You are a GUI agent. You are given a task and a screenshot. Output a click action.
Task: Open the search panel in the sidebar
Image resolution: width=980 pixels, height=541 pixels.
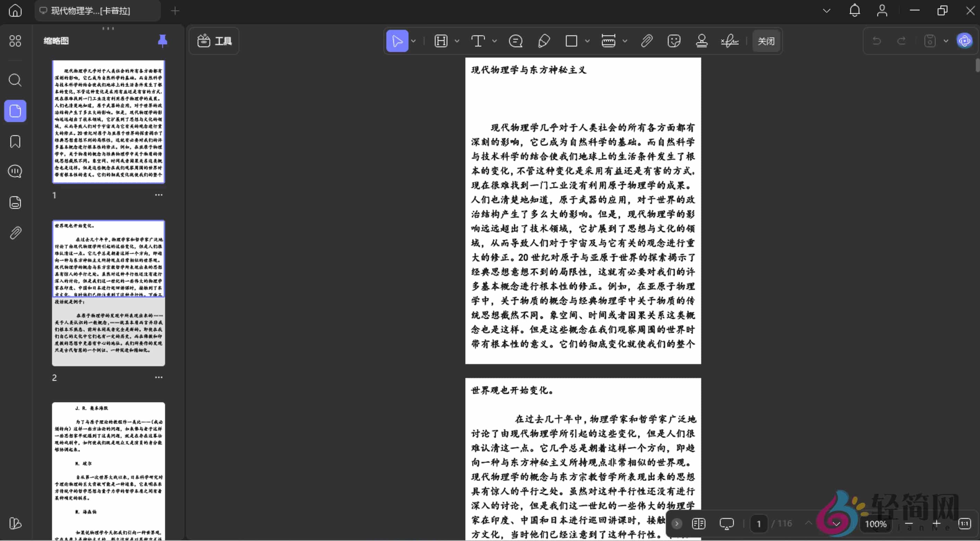(15, 80)
